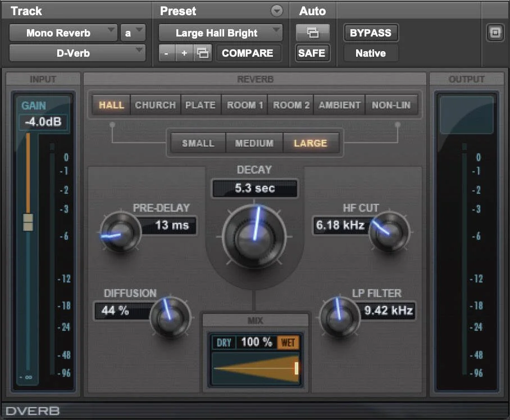Viewport: 510px width, 420px height.
Task: Select the PLATE reverb type
Action: click(x=200, y=105)
